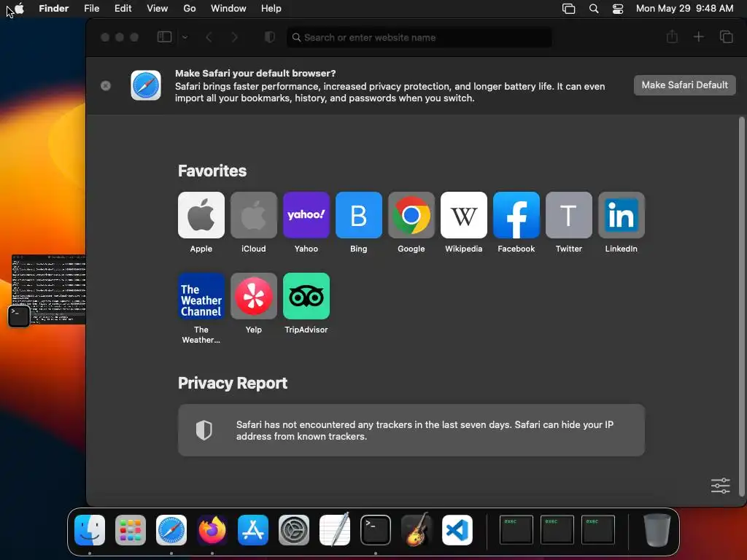Open the third exec file in Dock
747x560 pixels.
pos(598,529)
